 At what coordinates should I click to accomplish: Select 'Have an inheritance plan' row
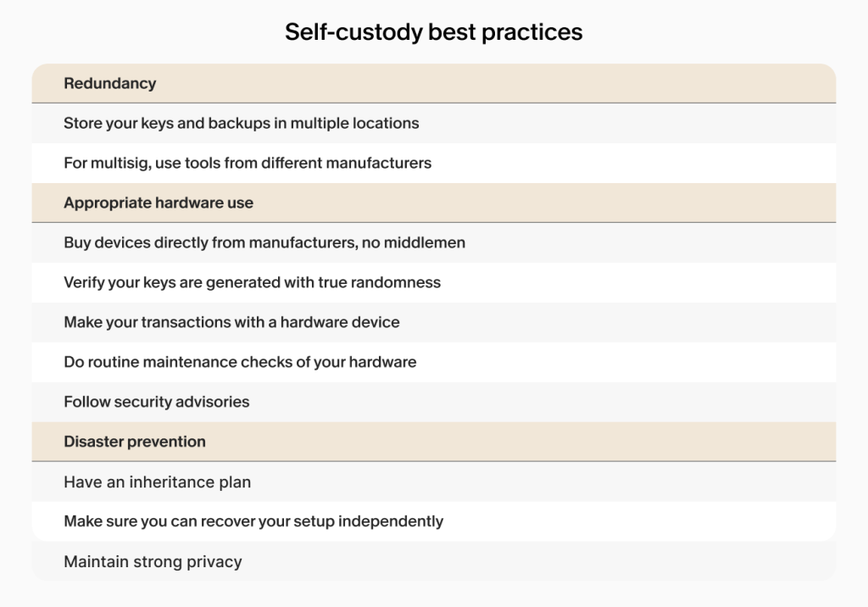point(433,482)
